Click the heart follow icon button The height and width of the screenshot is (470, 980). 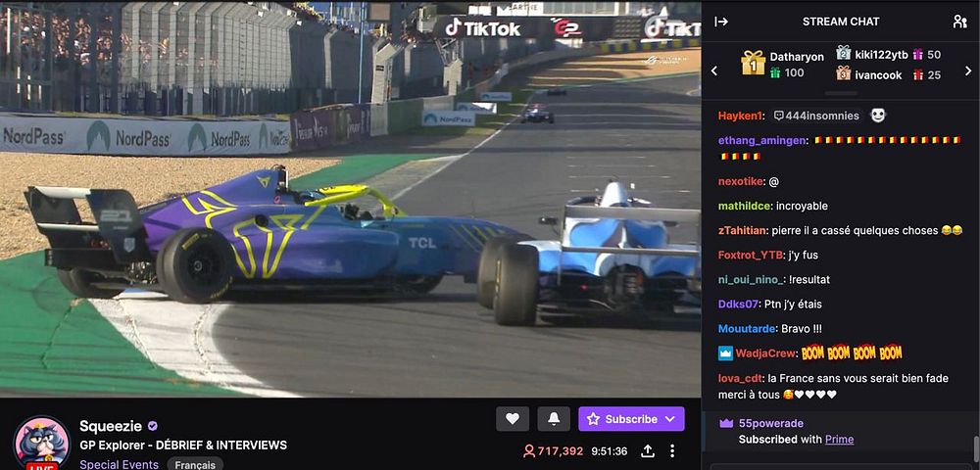pyautogui.click(x=513, y=419)
